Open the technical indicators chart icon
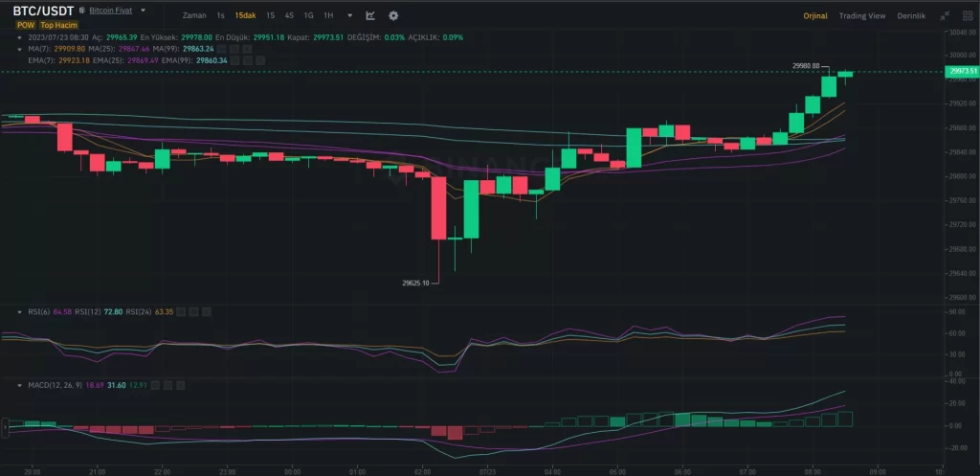The image size is (980, 476). (370, 16)
